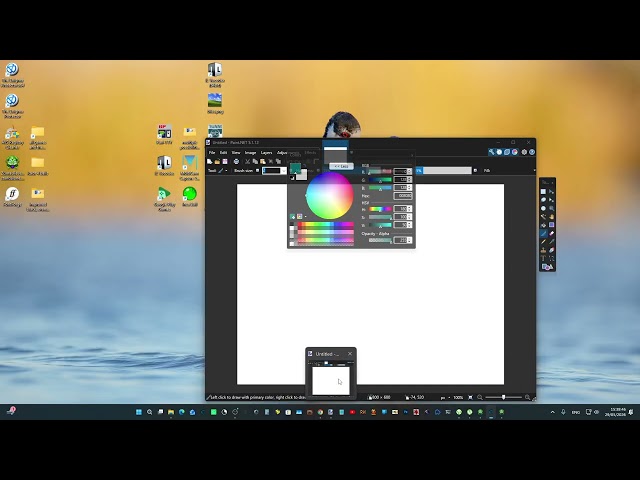Open the Edit menu

pyautogui.click(x=223, y=153)
